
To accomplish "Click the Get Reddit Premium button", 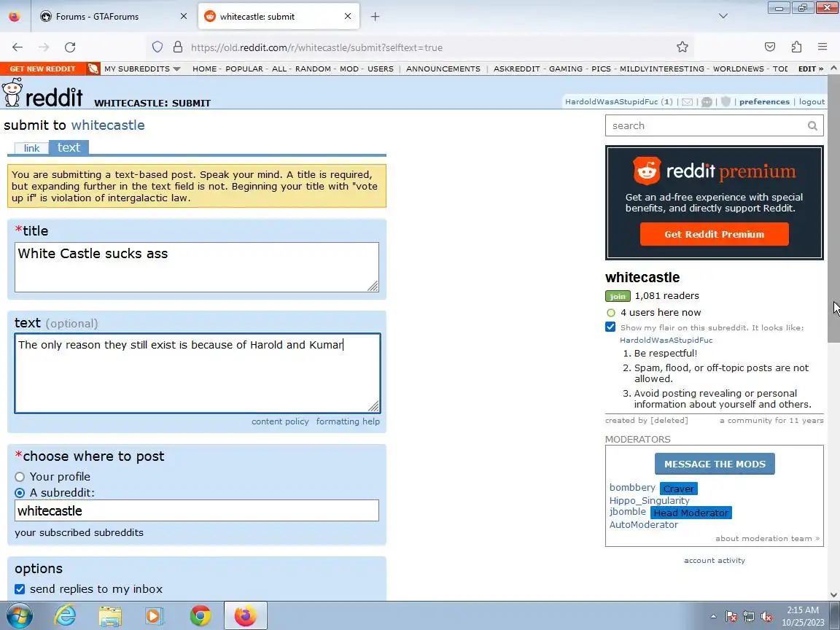I will pyautogui.click(x=714, y=234).
